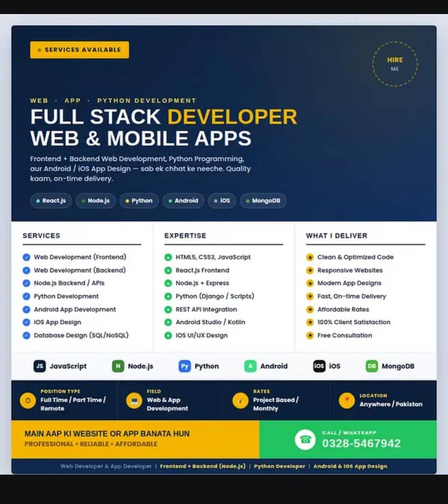This screenshot has height=504, width=448.
Task: Click the EXPERTISE column heading
Action: [185, 235]
